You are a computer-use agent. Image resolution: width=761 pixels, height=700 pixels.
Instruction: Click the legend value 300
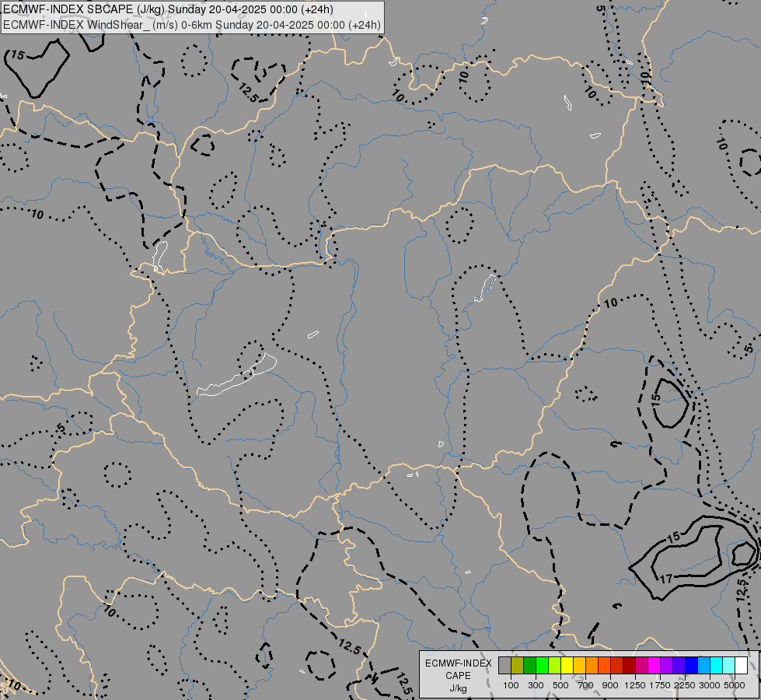(536, 685)
